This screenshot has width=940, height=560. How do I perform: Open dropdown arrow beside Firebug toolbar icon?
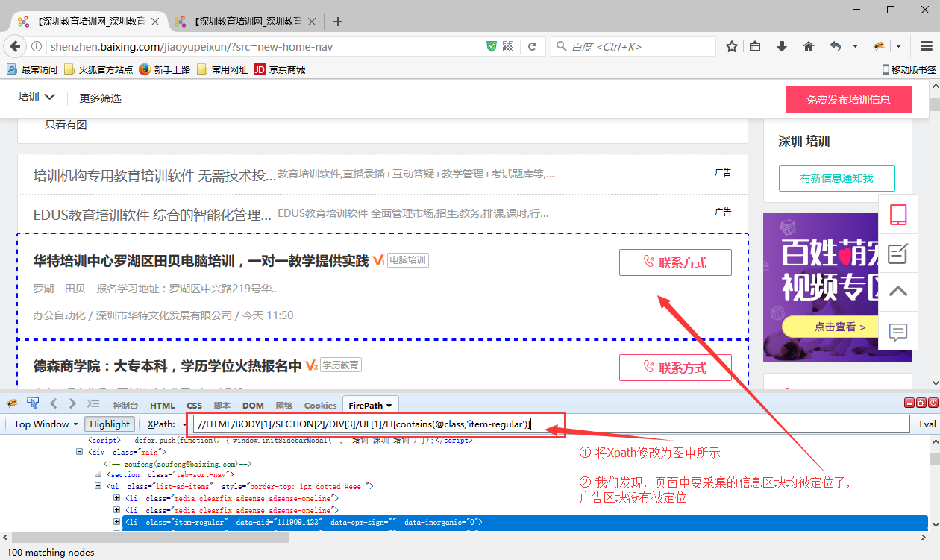click(x=899, y=46)
